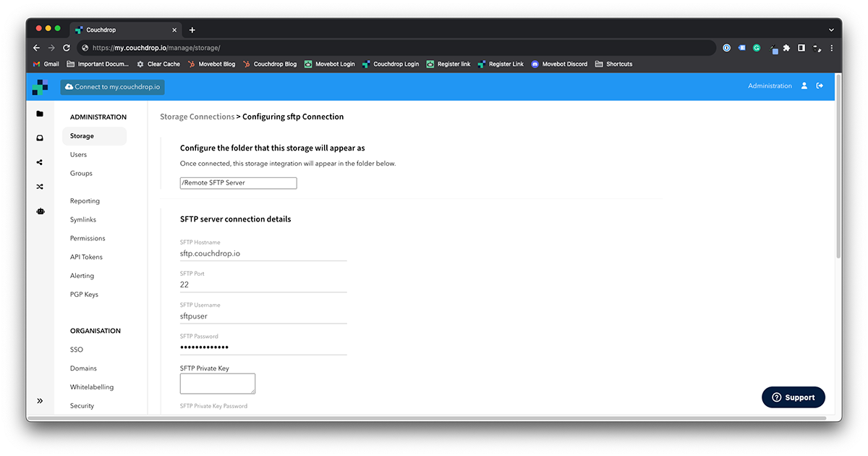Expand the collapsed sidebar using the double-arrow
Viewport: 868px width, 456px height.
tap(40, 400)
